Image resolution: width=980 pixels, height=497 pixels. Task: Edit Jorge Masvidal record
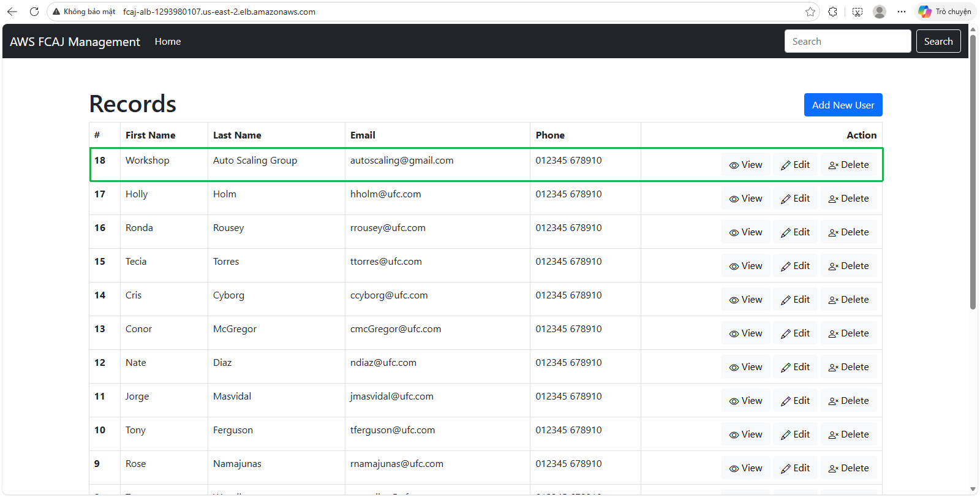pyautogui.click(x=795, y=401)
